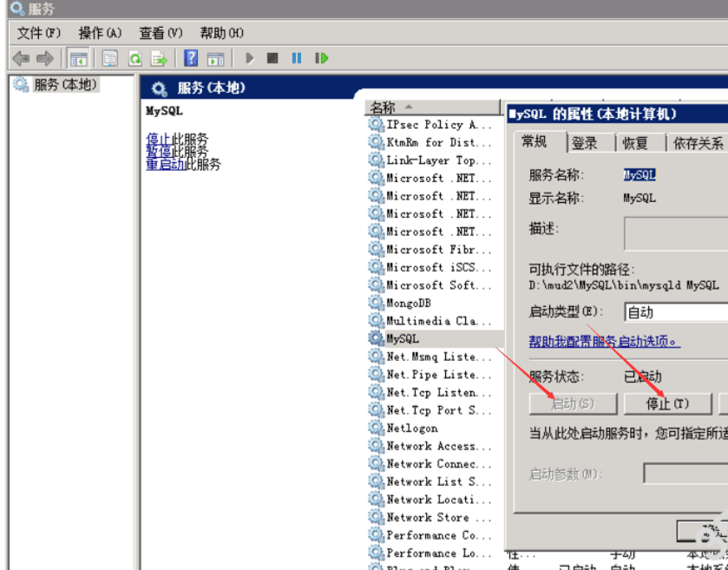
Task: Click the Stop Service square icon
Action: (272, 58)
